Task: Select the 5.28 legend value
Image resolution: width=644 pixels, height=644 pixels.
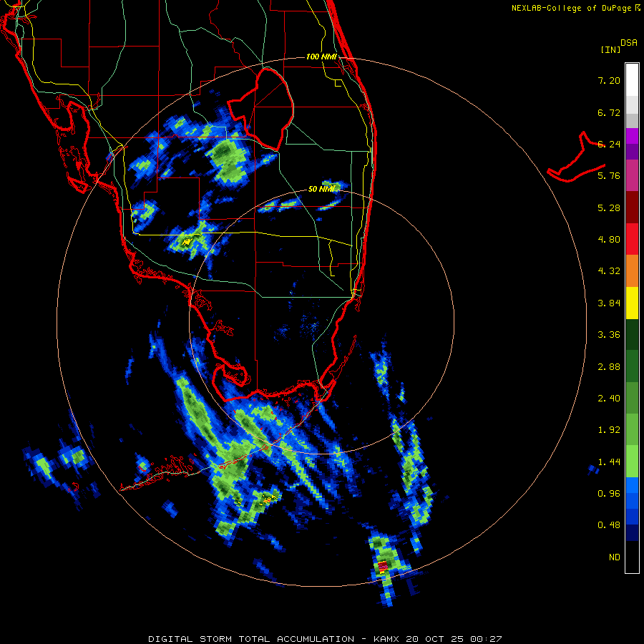Action: 609,208
